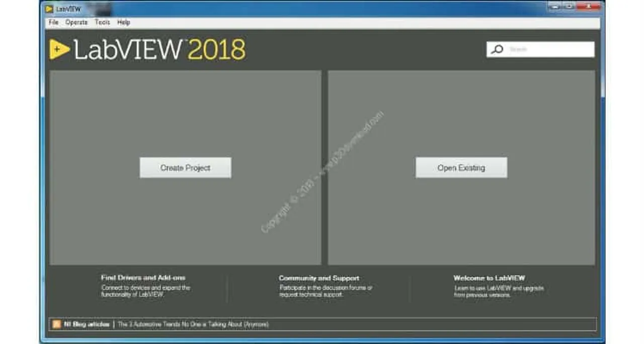Viewport: 644px width, 344px height.
Task: Open the Help menu
Action: coord(124,22)
